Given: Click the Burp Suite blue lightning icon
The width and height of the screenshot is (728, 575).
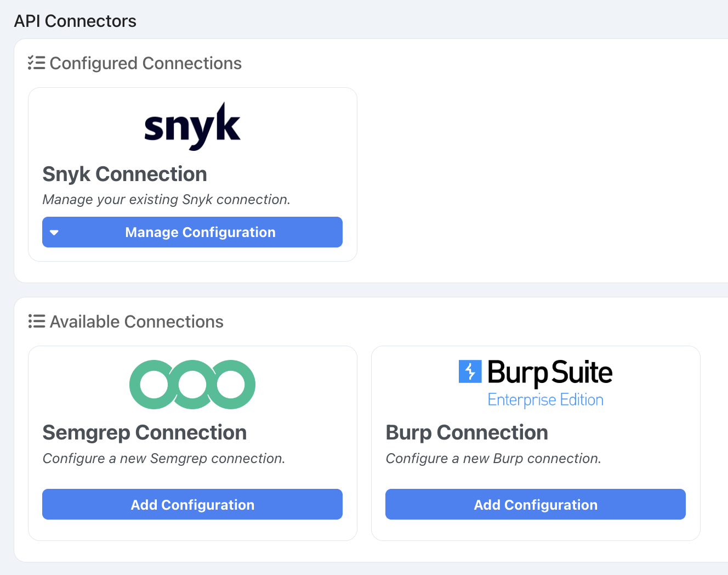Looking at the screenshot, I should 470,371.
